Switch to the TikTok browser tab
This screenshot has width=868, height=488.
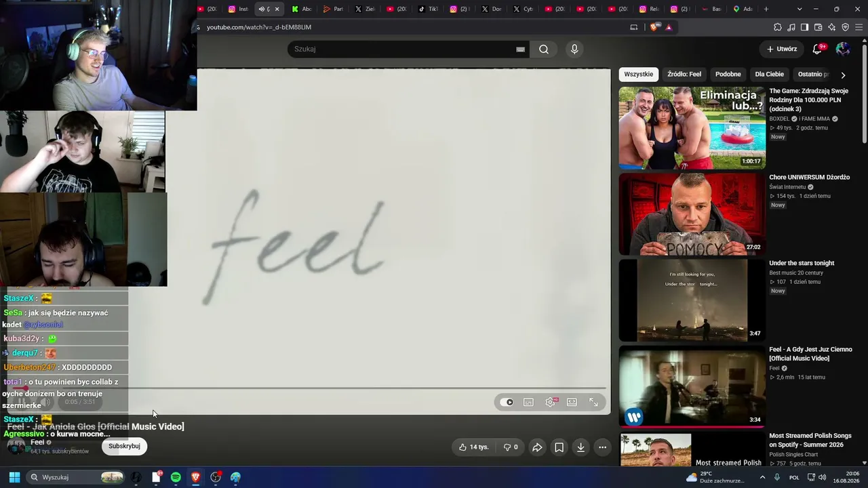tap(429, 9)
